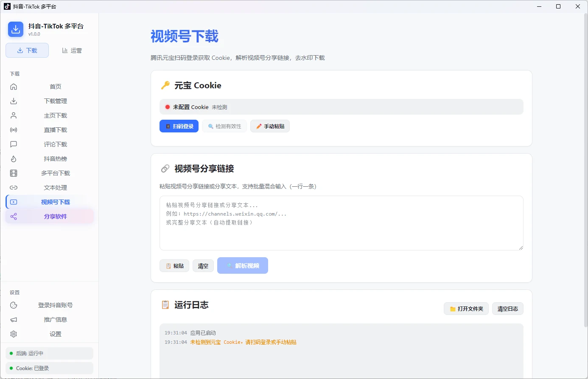Image resolution: width=588 pixels, height=379 pixels.
Task: Click the 手动粘贴 button
Action: [x=270, y=126]
